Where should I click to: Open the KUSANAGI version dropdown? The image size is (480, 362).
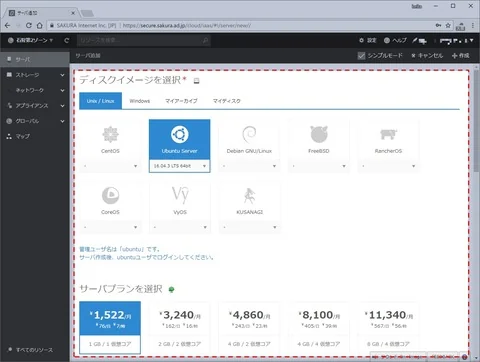tap(249, 227)
